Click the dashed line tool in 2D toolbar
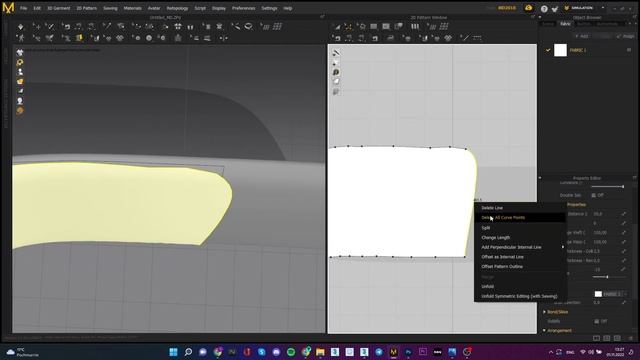Viewport: 640px width, 360px height. [x=477, y=38]
